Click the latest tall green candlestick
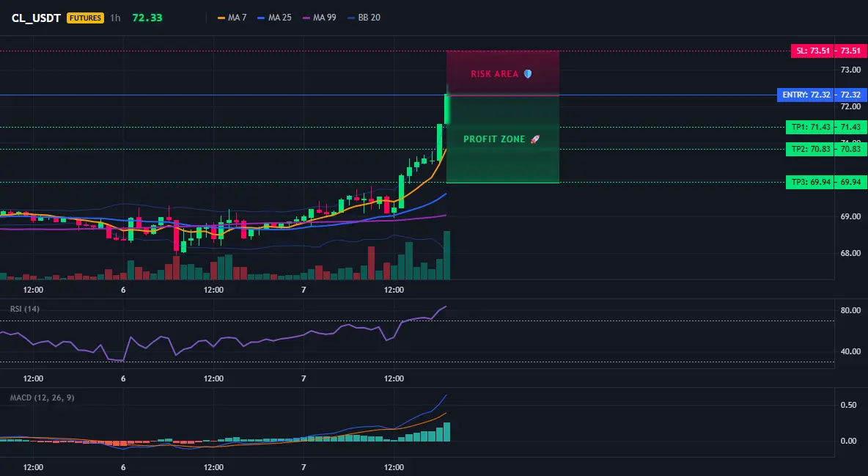The width and height of the screenshot is (868, 476). 446,109
